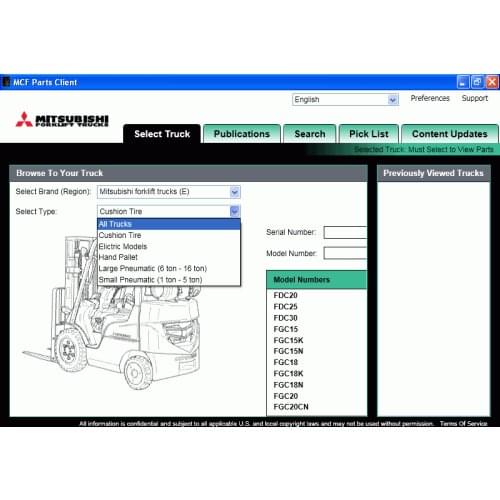500x500 pixels.
Task: Click the Mitsubishi Forklift Trucks logo
Action: (x=62, y=119)
